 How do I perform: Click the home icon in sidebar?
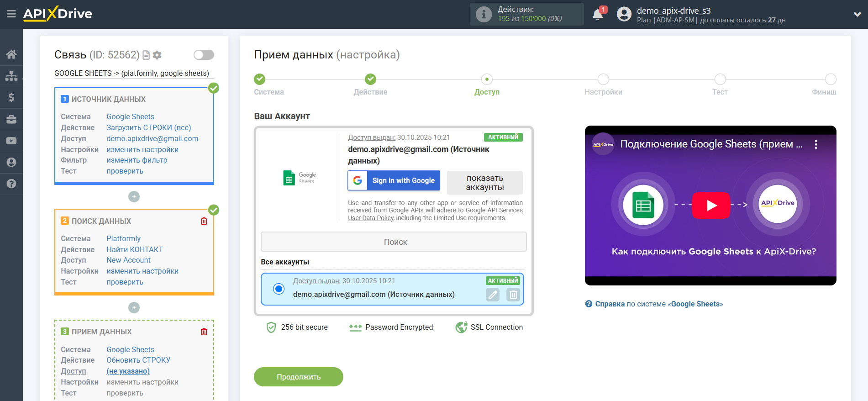click(x=11, y=54)
